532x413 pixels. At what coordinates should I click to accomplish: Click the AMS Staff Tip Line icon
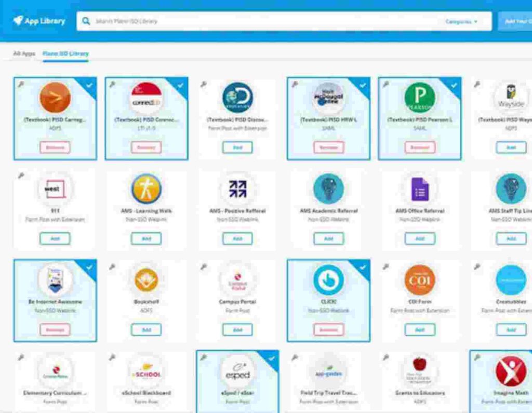(x=511, y=189)
